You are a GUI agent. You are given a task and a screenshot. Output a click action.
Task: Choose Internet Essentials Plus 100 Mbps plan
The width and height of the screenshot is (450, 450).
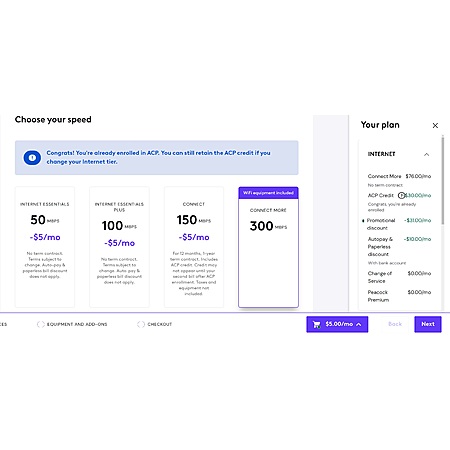tap(119, 247)
